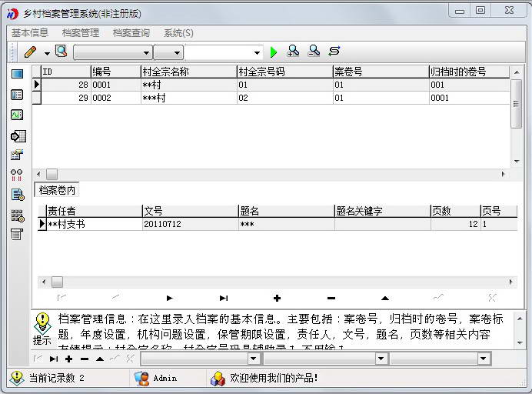Viewport: 532px width, 394px height.
Task: Select the green chart sidebar icon
Action: click(17, 115)
